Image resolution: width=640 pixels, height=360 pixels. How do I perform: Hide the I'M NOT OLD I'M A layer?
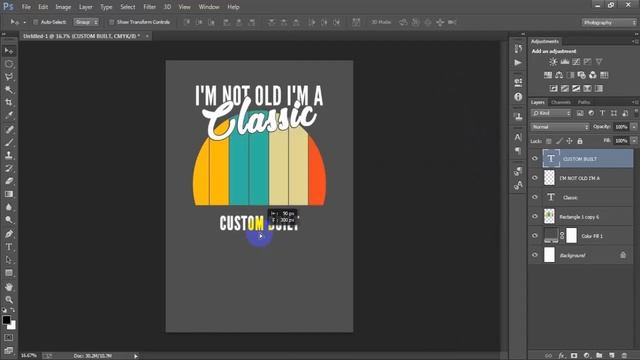click(535, 178)
